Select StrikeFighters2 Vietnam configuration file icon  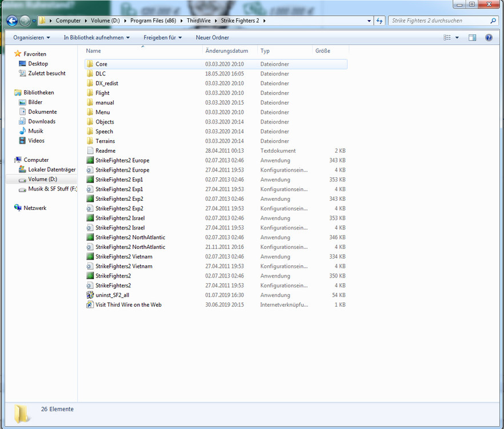(x=90, y=267)
